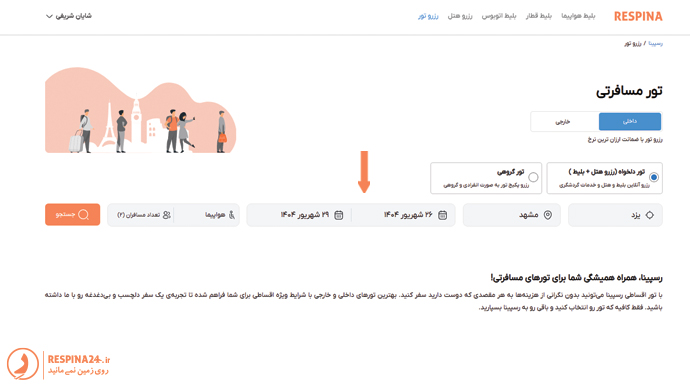Open the تعداد مسافران passenger count selector
Viewport: 690px width, 385px height.
tap(140, 215)
